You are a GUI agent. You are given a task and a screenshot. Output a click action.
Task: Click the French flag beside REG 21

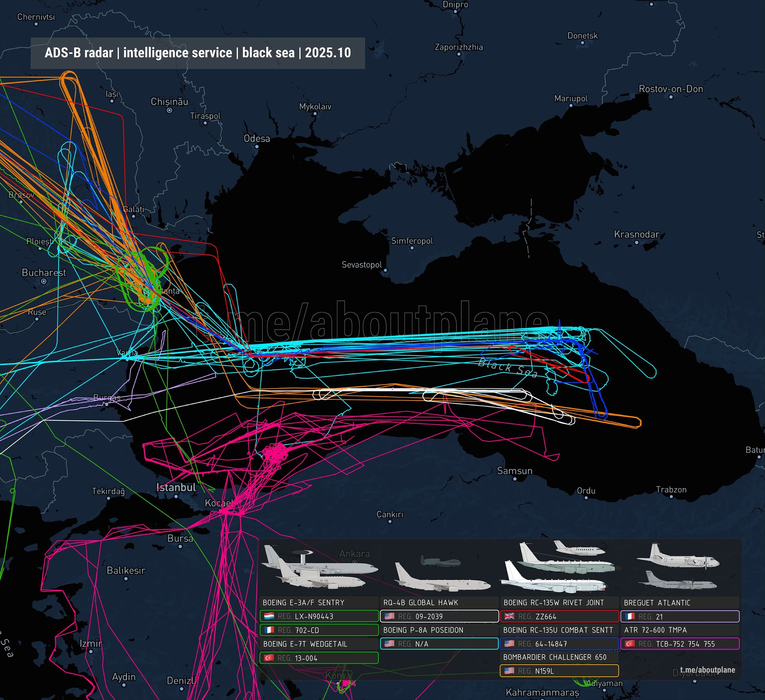(x=629, y=616)
